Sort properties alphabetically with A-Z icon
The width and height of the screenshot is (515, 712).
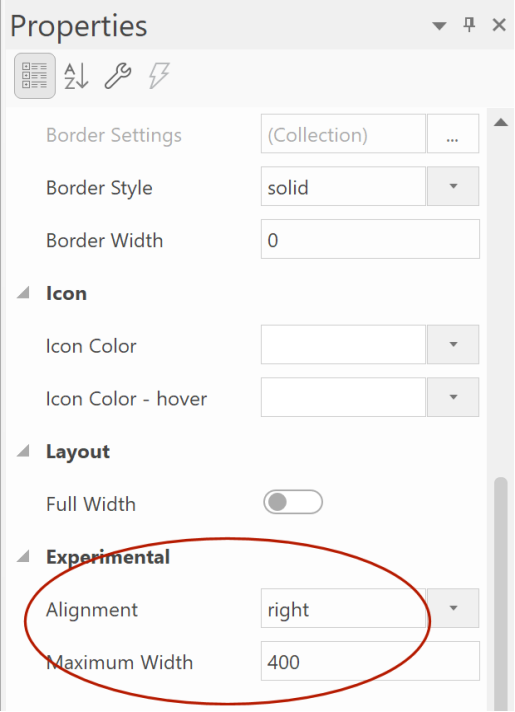[76, 76]
